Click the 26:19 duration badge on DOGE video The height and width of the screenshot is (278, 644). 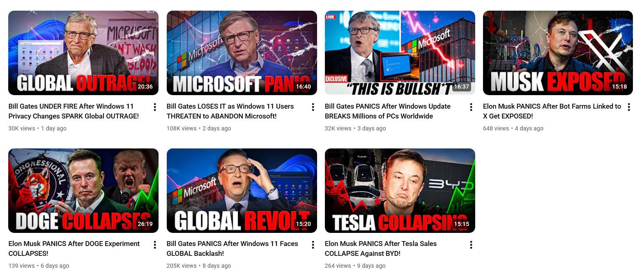click(x=145, y=224)
